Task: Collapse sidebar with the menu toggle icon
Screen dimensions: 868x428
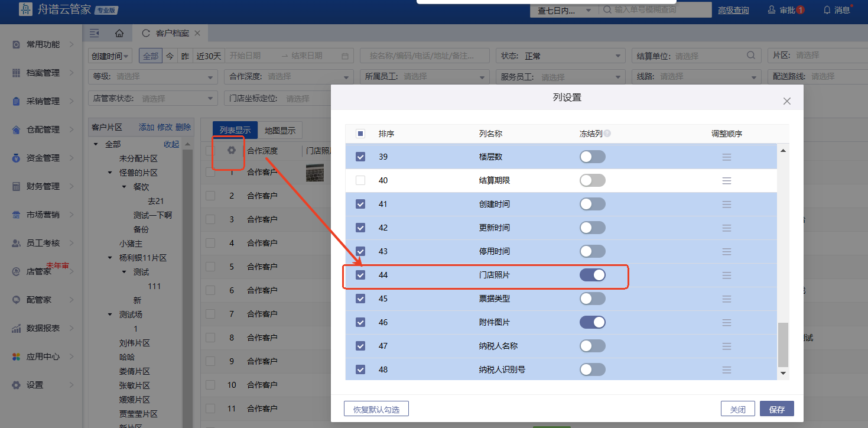Action: click(95, 33)
